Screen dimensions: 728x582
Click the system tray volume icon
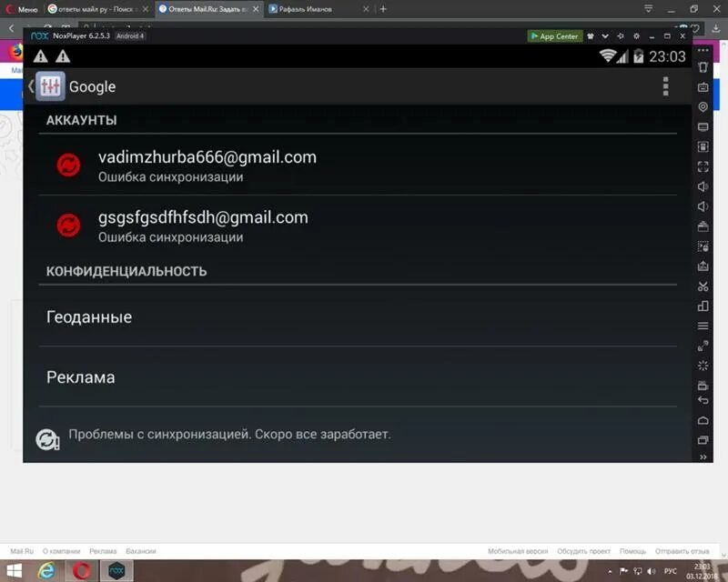coord(652,571)
